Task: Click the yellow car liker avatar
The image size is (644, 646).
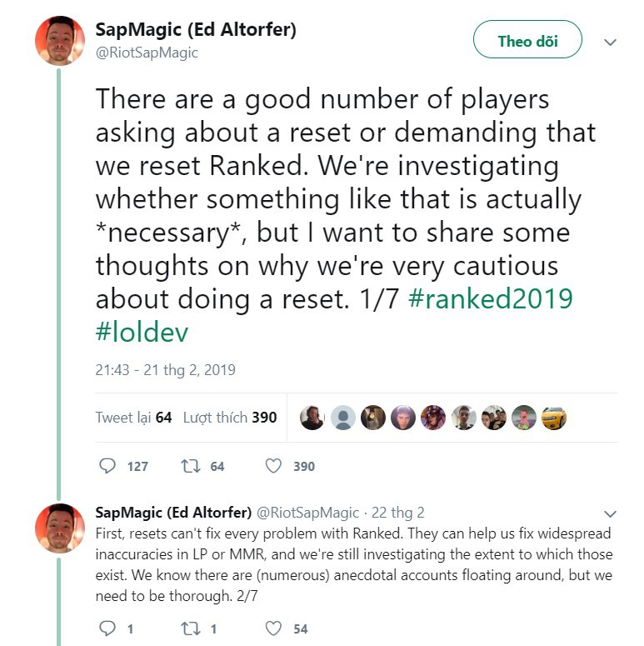Action: (x=554, y=418)
